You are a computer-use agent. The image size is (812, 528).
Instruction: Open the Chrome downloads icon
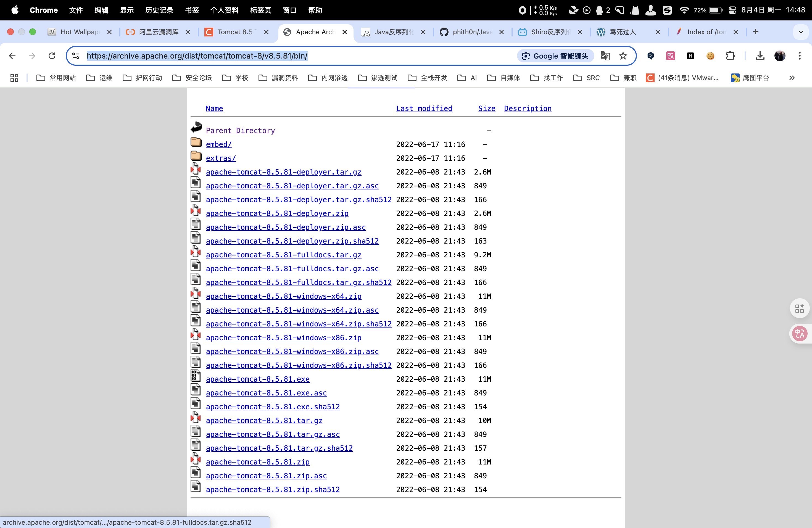pyautogui.click(x=760, y=56)
